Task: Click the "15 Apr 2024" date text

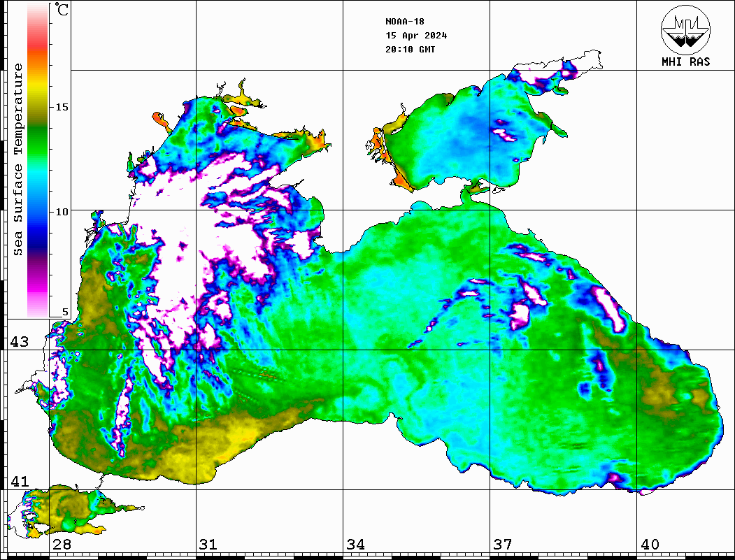Action: 416,36
